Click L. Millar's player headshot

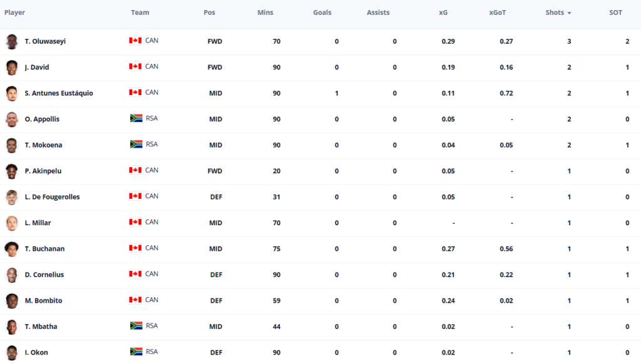pyautogui.click(x=12, y=223)
